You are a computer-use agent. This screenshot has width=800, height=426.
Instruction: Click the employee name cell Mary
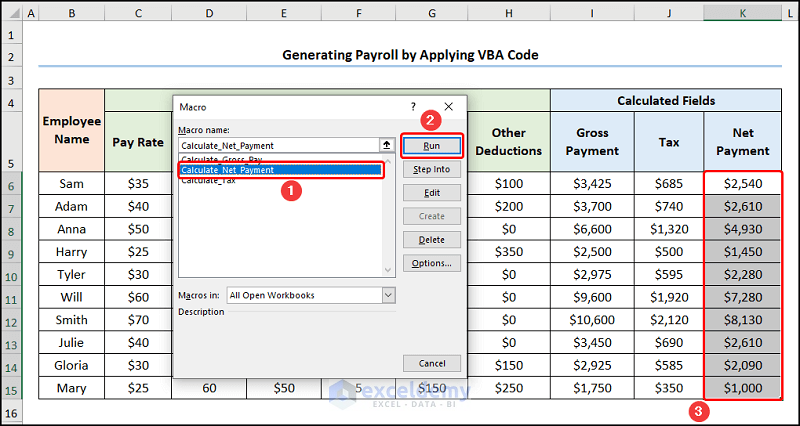[71, 388]
